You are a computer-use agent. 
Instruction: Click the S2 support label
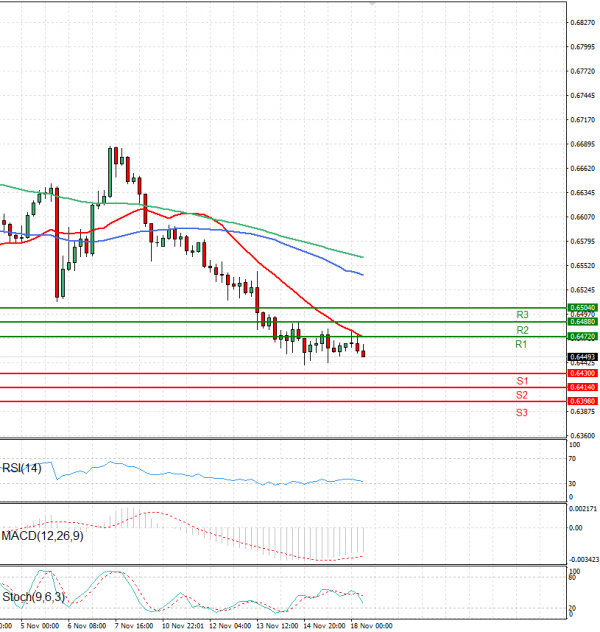click(x=522, y=395)
